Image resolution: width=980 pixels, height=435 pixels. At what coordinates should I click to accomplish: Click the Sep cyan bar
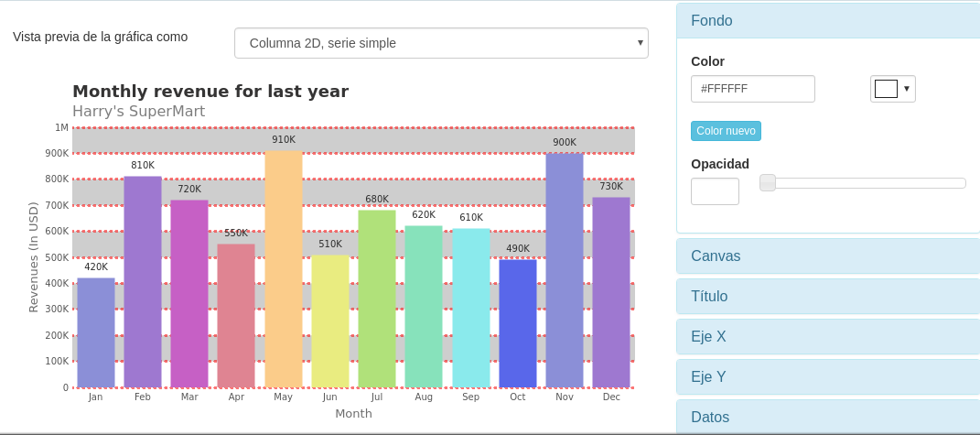(x=471, y=308)
